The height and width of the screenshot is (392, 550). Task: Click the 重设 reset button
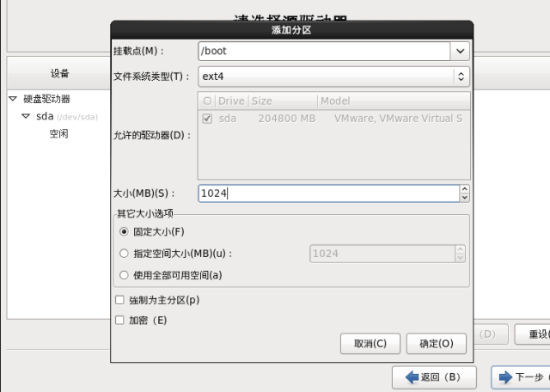coord(532,334)
